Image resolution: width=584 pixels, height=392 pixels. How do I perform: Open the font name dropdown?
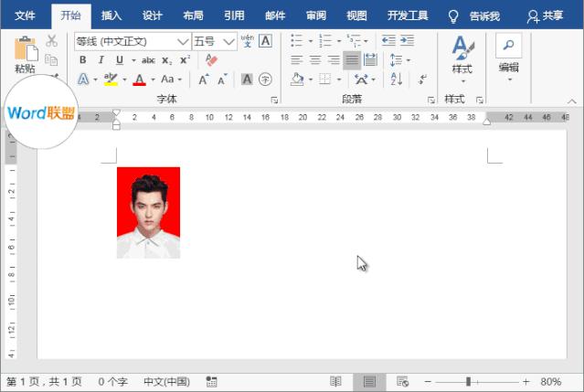pyautogui.click(x=183, y=41)
